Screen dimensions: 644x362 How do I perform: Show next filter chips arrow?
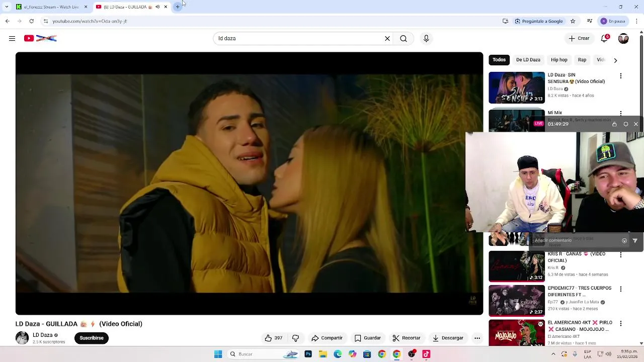tap(615, 60)
